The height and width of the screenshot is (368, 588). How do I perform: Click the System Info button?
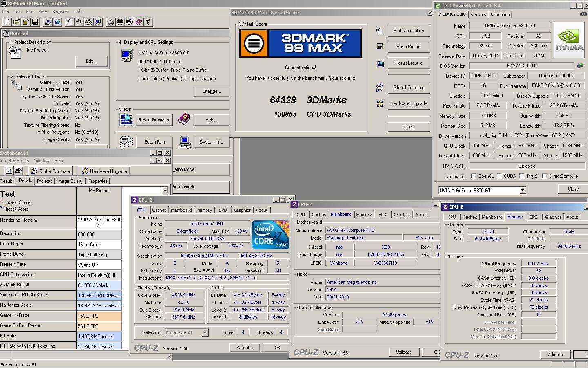pos(212,142)
